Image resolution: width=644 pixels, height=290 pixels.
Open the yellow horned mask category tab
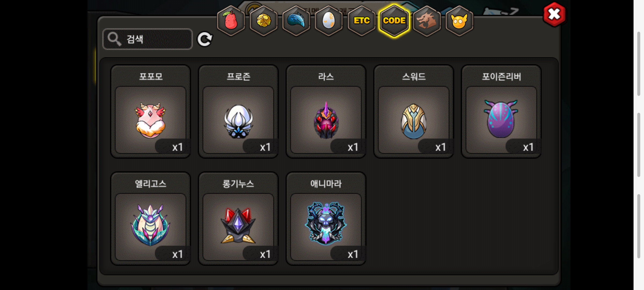(459, 21)
